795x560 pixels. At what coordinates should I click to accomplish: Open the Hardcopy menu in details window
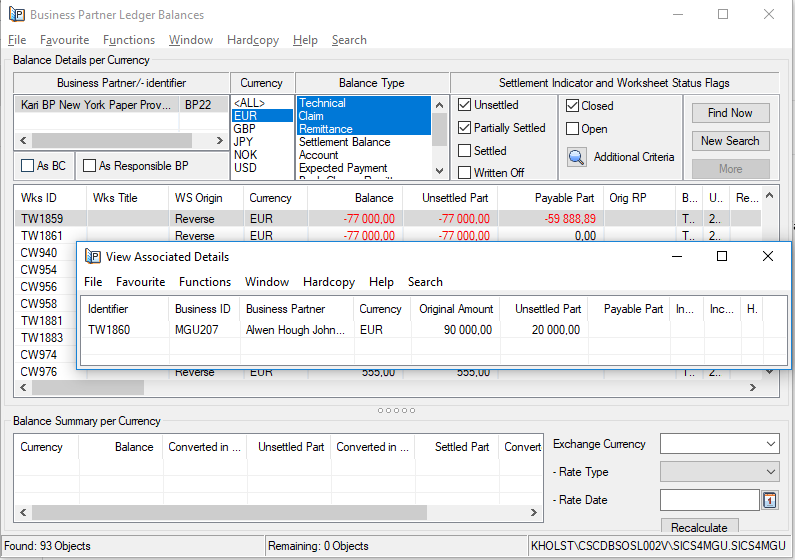click(328, 282)
